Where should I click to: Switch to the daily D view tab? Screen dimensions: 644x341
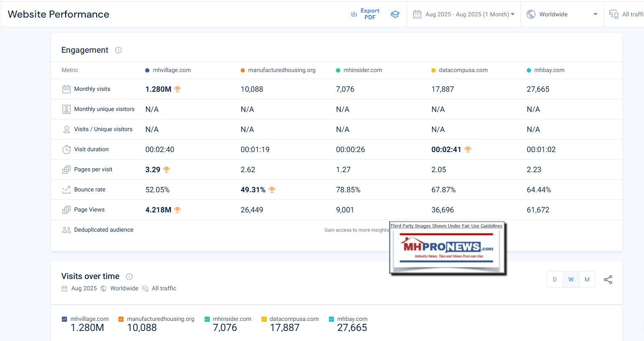554,280
